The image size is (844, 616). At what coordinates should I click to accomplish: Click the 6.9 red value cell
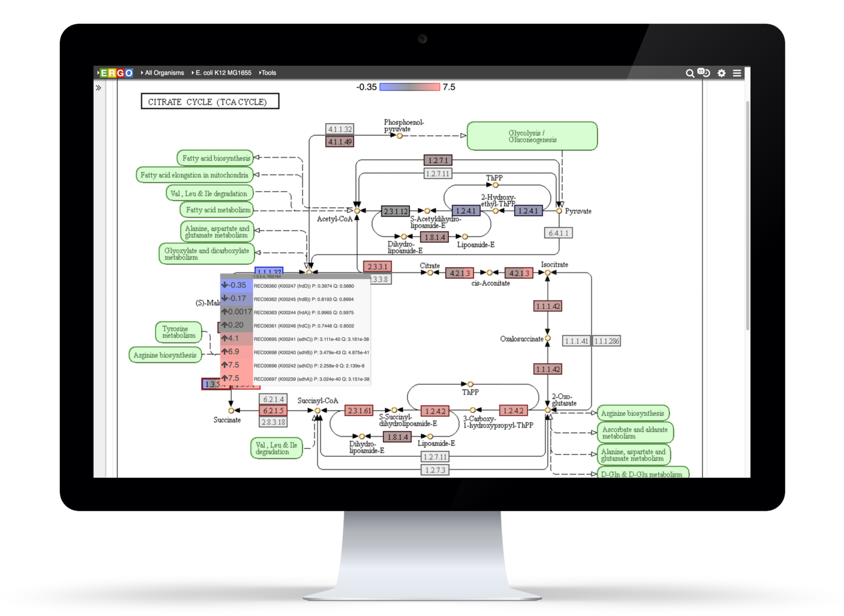236,352
